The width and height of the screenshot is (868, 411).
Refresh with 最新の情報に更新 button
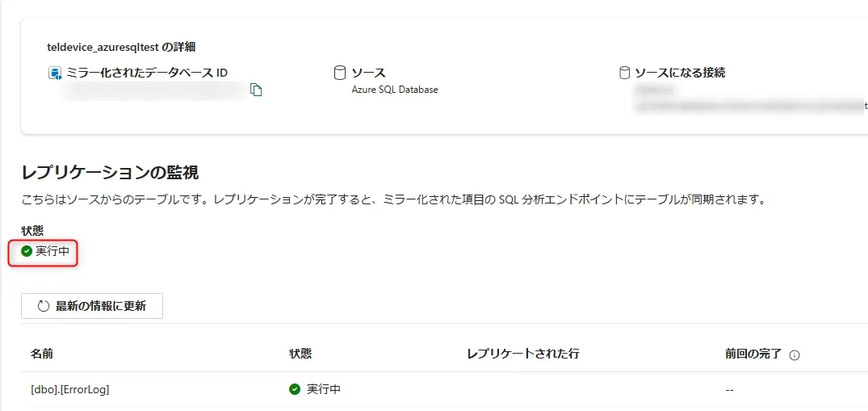coord(92,306)
